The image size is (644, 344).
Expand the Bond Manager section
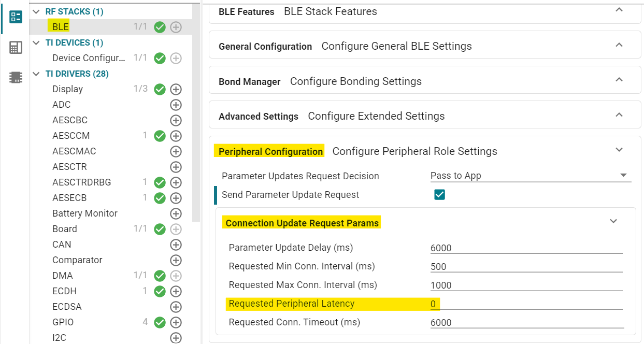619,80
